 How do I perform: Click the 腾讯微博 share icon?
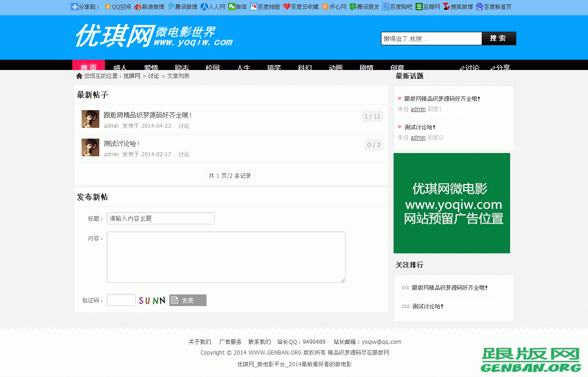[172, 7]
